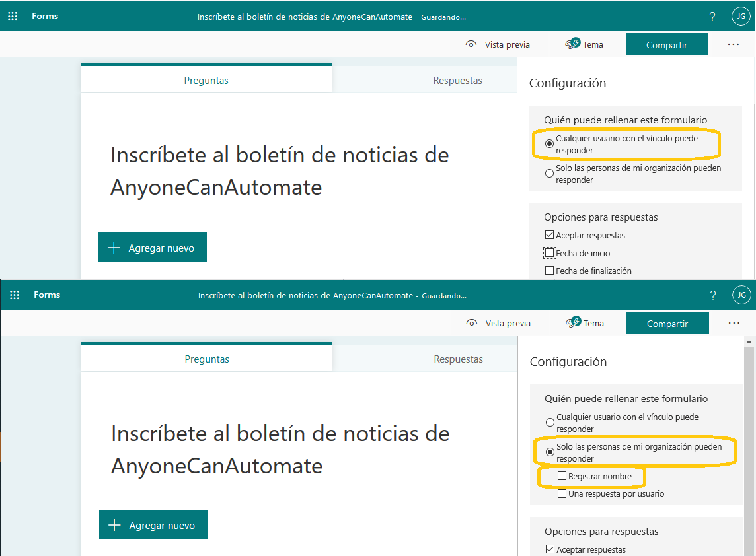
Task: Toggle Aceptar respuestas checkbox in bottom window
Action: click(x=550, y=549)
